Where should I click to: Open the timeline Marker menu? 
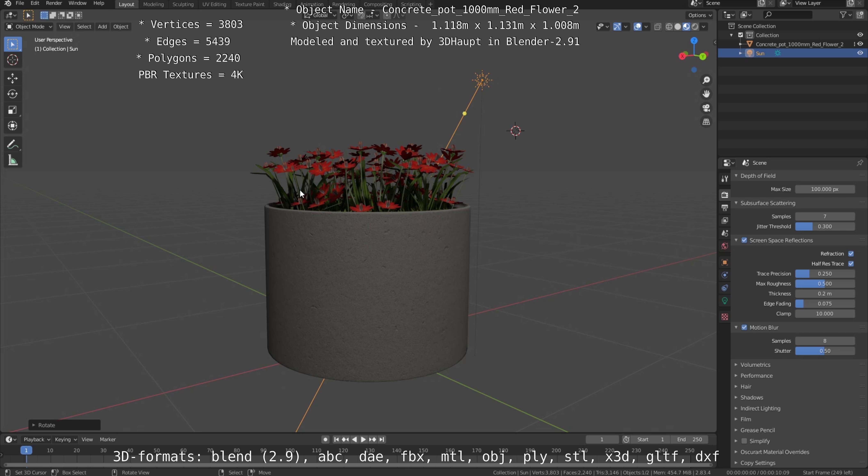click(108, 440)
